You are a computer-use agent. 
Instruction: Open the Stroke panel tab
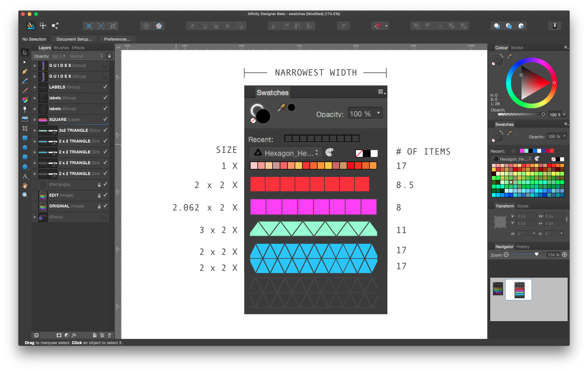(517, 48)
